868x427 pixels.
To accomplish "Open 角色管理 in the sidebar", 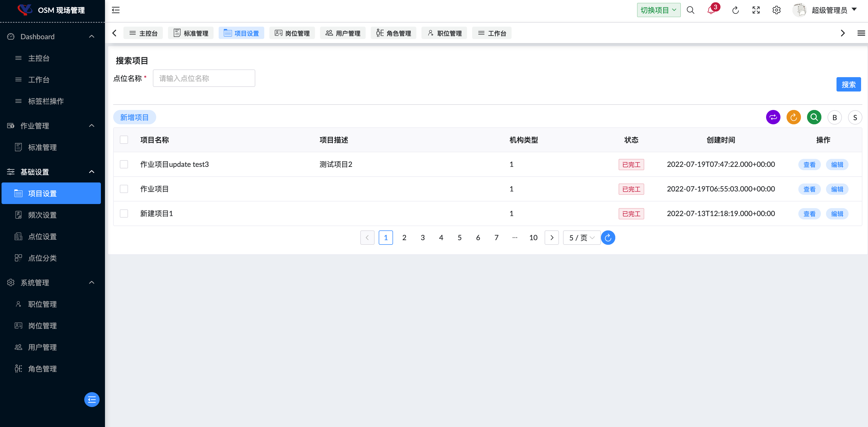I will tap(51, 369).
